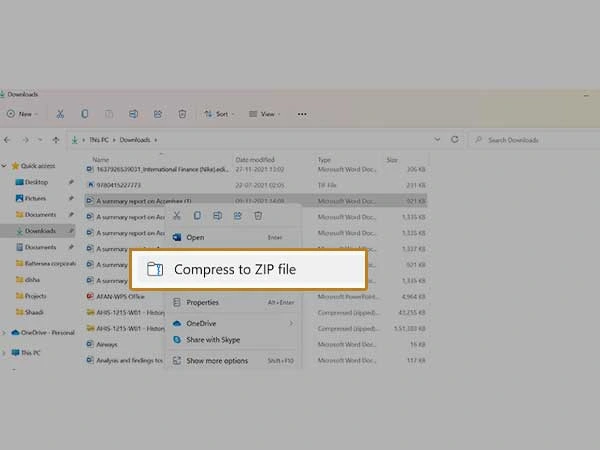Refresh the Downloads folder
Screen dimensions: 600x450
pyautogui.click(x=455, y=140)
